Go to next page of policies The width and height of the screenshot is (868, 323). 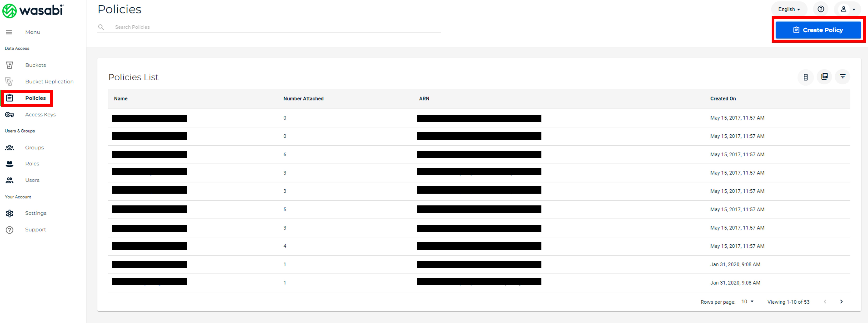(841, 302)
